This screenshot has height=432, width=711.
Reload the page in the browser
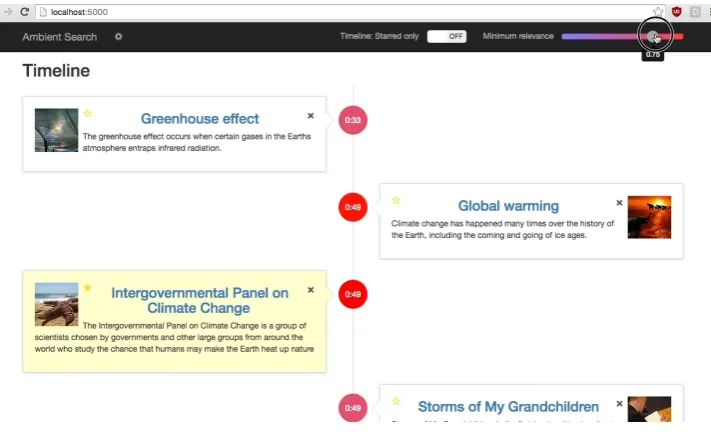click(24, 12)
